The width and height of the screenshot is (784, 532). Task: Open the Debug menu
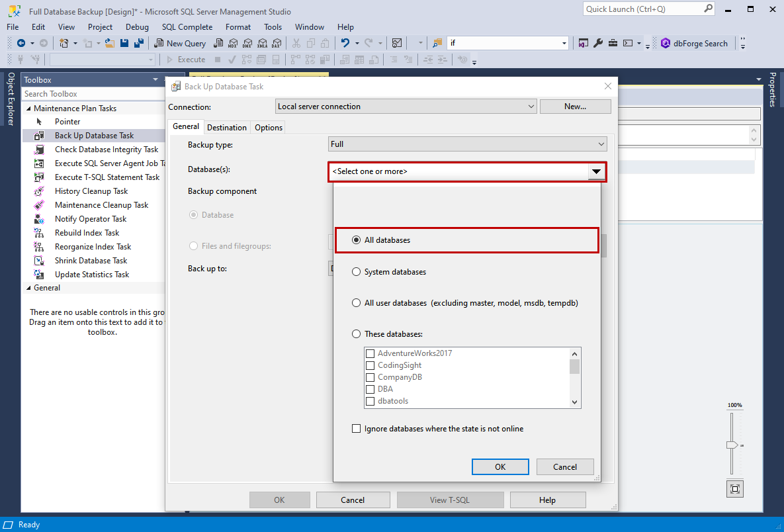(137, 27)
